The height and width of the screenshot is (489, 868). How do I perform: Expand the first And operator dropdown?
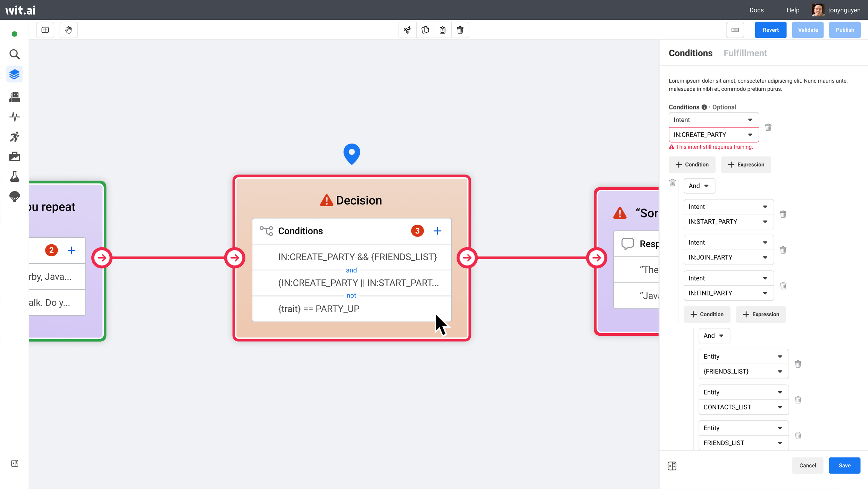[699, 186]
